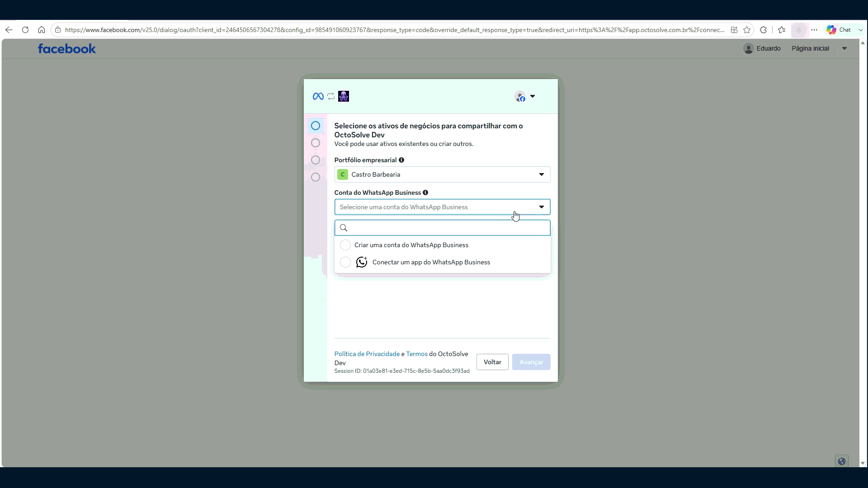Screen dimensions: 868x488
Task: Open Eduardo profile name link
Action: point(768,48)
